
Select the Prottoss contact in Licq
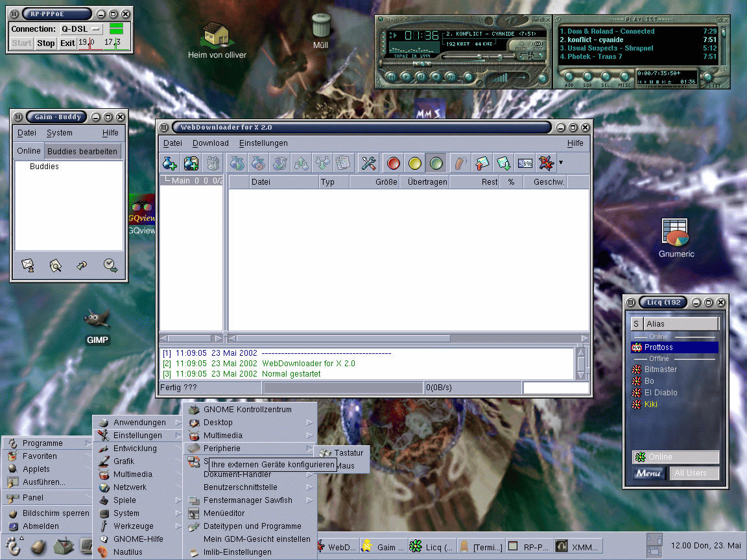tap(674, 347)
